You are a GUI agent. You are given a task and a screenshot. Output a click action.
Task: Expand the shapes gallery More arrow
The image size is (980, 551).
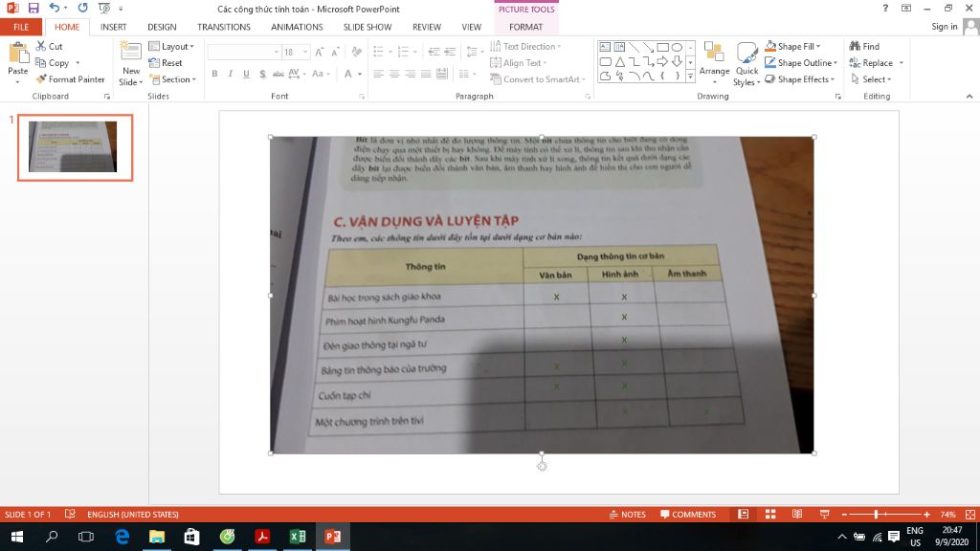(x=691, y=77)
